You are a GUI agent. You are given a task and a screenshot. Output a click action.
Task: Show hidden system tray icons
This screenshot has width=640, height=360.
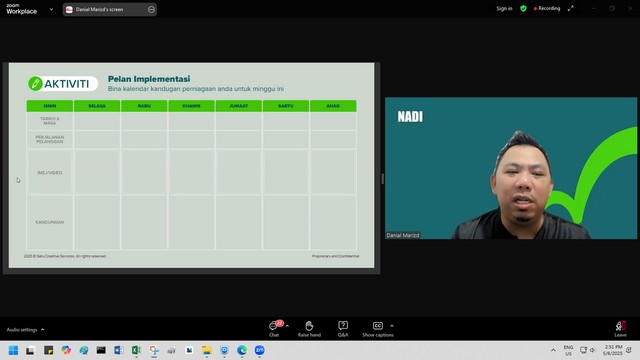click(x=553, y=350)
